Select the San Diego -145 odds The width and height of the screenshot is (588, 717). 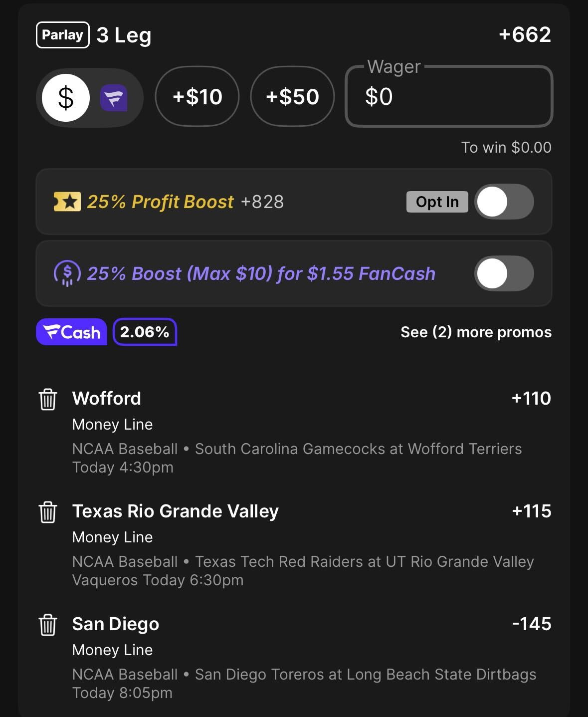[532, 624]
